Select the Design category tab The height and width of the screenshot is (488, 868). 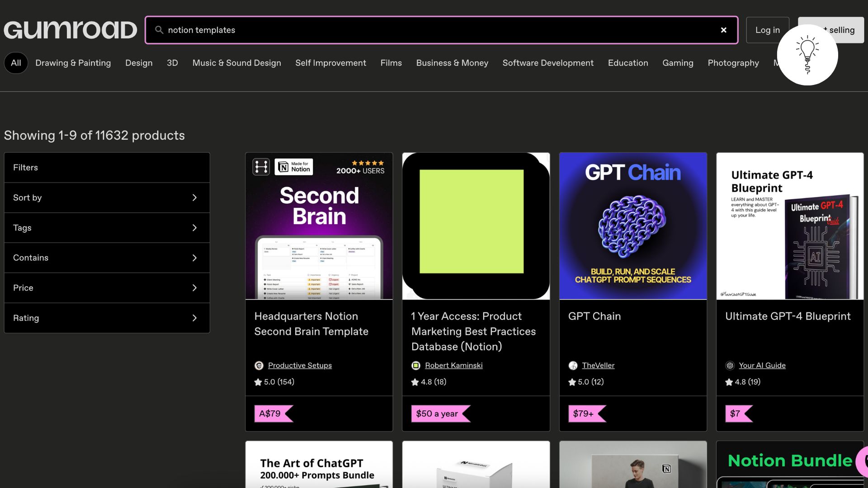[x=139, y=63]
